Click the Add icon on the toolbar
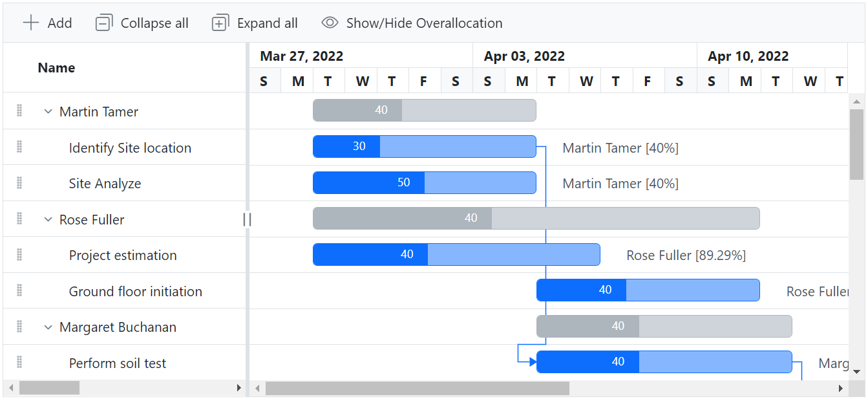 point(31,22)
